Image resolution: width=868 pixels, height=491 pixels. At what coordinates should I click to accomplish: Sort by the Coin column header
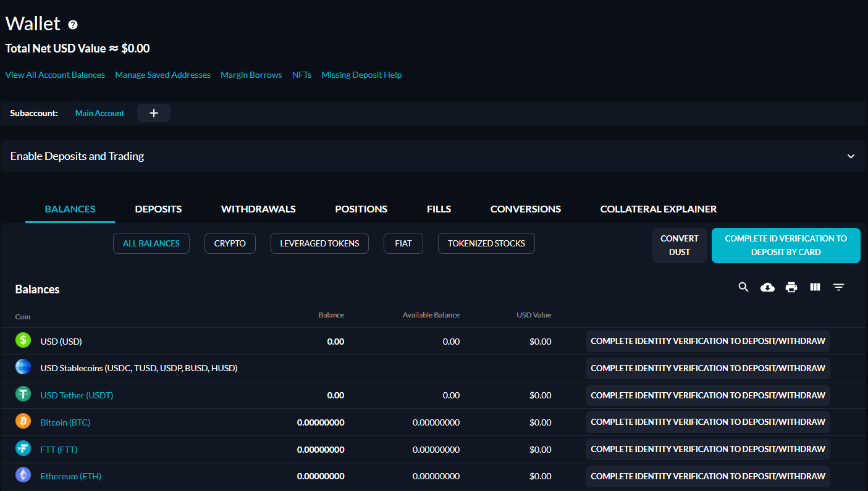click(23, 317)
